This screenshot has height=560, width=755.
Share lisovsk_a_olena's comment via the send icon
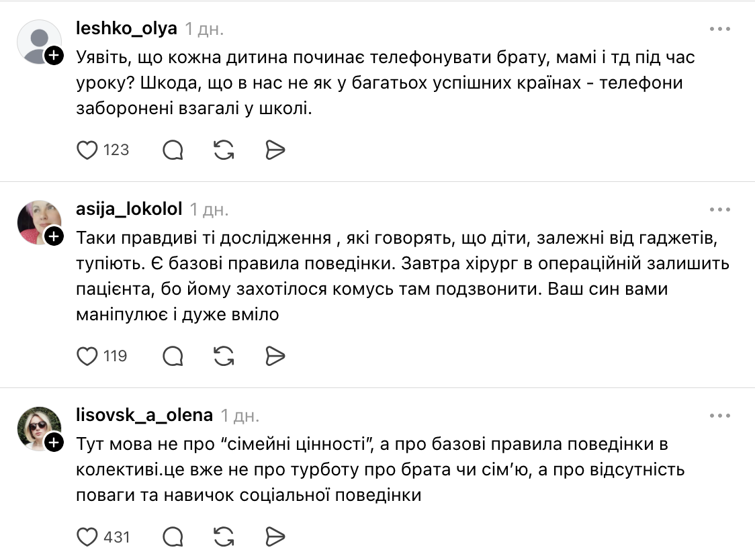274,537
